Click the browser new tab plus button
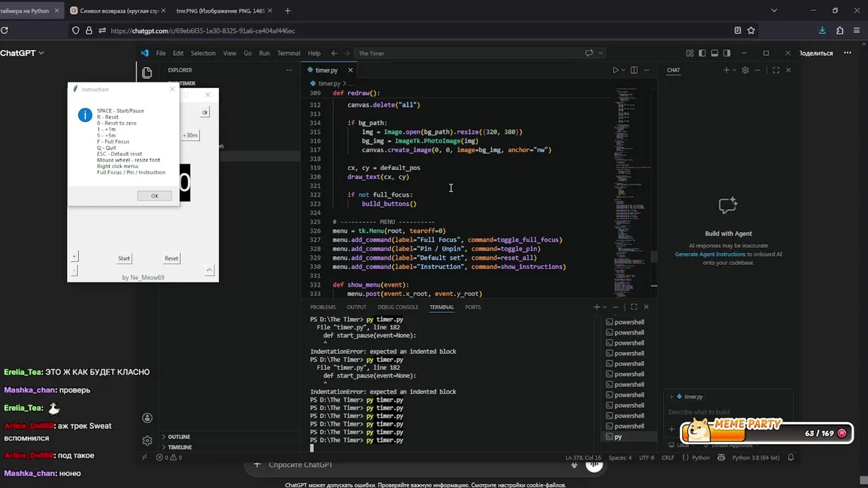The height and width of the screenshot is (488, 868). pos(288,11)
